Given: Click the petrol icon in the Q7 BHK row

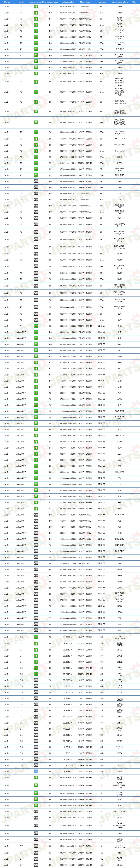Looking at the screenshot, I should coord(36,799).
